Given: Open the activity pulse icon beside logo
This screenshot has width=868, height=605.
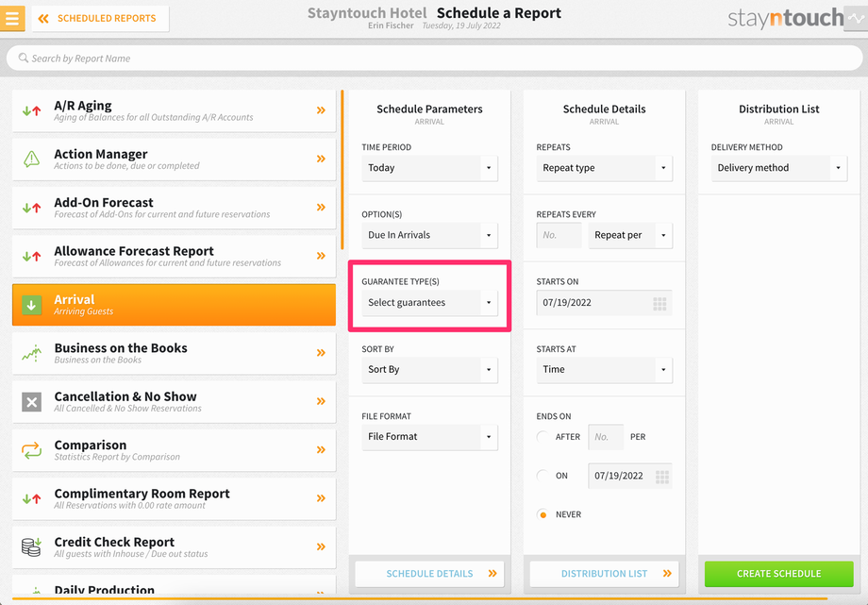Looking at the screenshot, I should [856, 18].
